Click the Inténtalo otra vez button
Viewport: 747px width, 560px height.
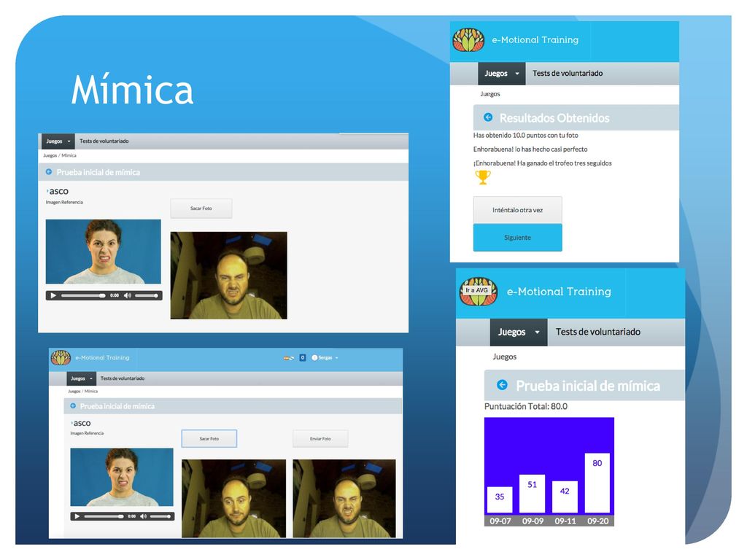[x=517, y=210]
